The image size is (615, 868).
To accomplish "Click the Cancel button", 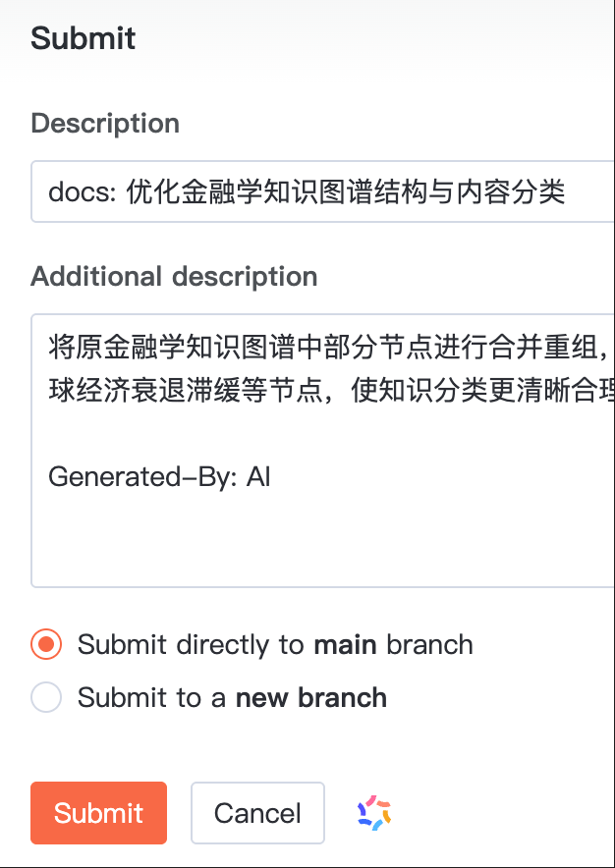I will click(257, 812).
